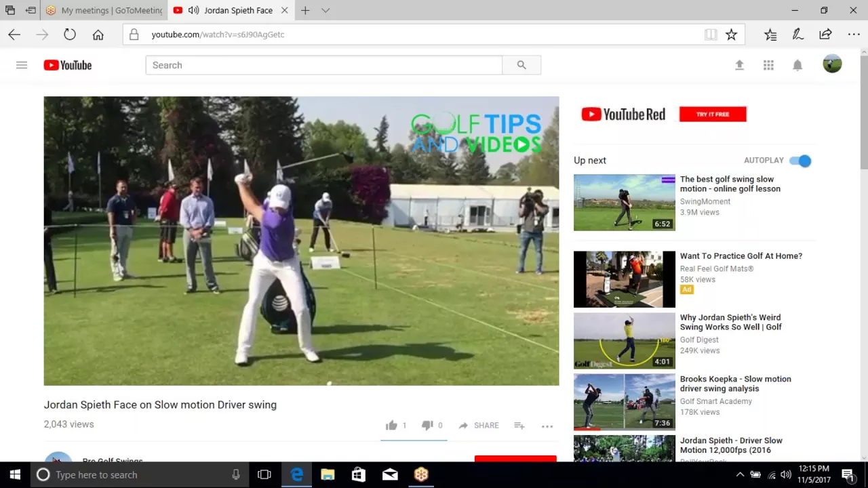Click the Cortana search box
Viewport: 868px width, 488px height.
point(139,474)
